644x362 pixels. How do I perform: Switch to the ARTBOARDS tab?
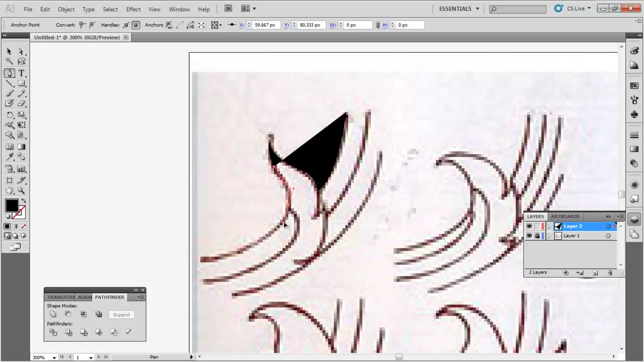(x=565, y=217)
